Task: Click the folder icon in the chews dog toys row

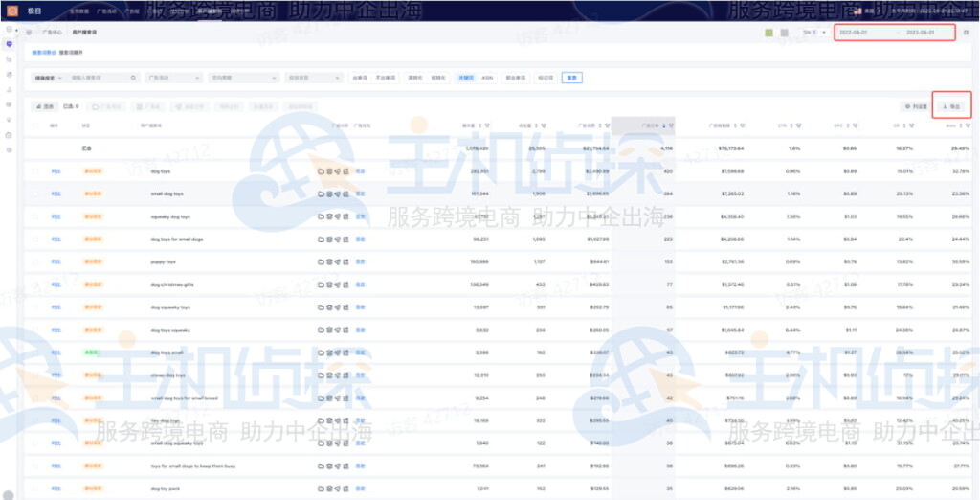Action: [322, 375]
